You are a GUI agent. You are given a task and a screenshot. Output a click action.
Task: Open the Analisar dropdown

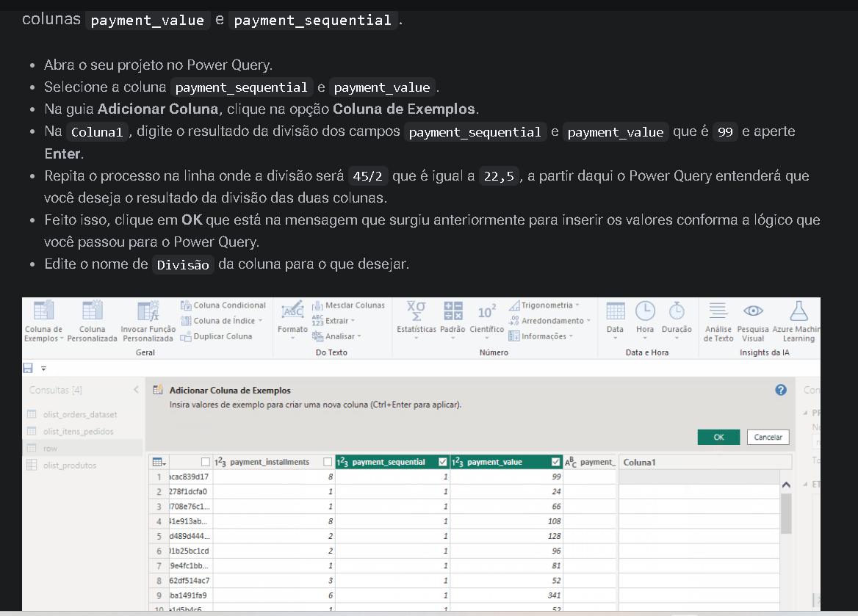point(359,336)
